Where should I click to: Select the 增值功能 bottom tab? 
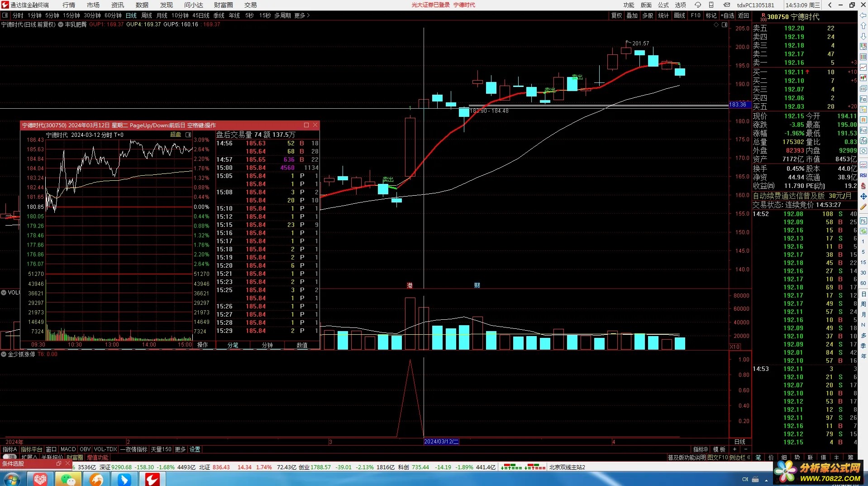(x=97, y=457)
